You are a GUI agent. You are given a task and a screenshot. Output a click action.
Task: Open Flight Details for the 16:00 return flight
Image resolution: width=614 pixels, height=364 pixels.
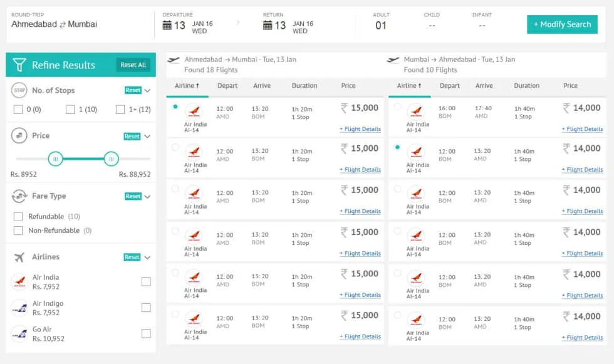(582, 129)
